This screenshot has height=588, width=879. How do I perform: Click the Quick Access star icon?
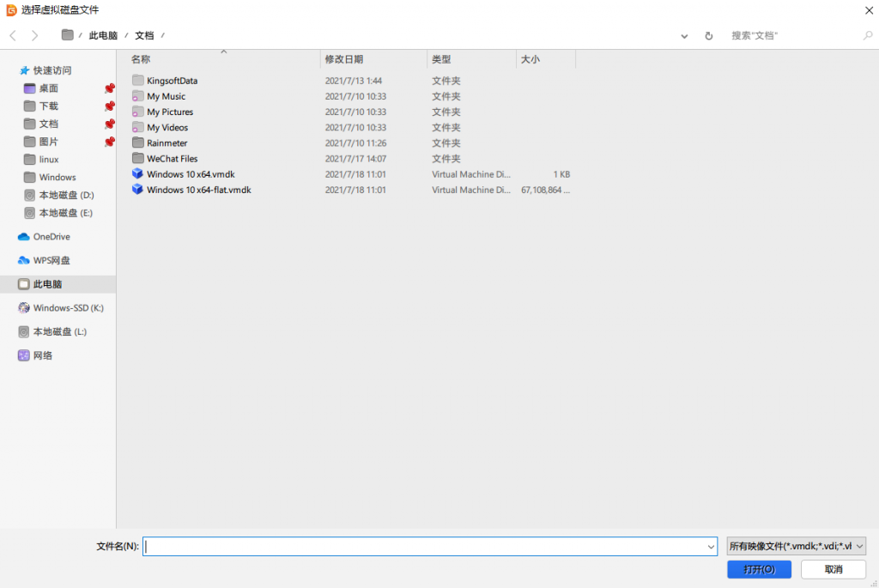(24, 70)
